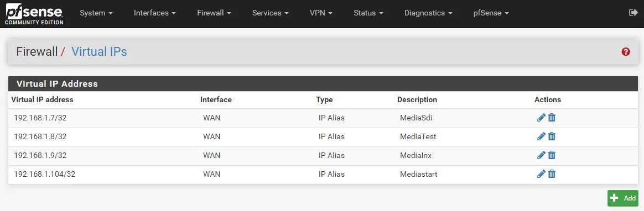The width and height of the screenshot is (644, 211).
Task: Open the Services dropdown menu
Action: [270, 13]
